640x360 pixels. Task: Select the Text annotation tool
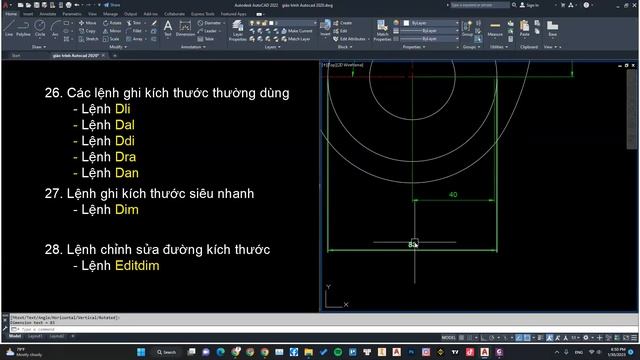click(x=168, y=28)
